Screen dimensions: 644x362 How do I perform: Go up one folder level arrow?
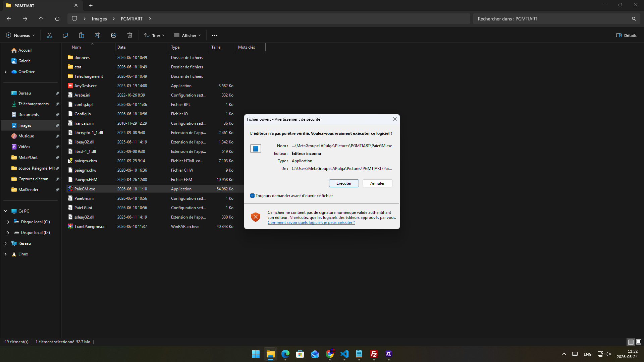(41, 19)
